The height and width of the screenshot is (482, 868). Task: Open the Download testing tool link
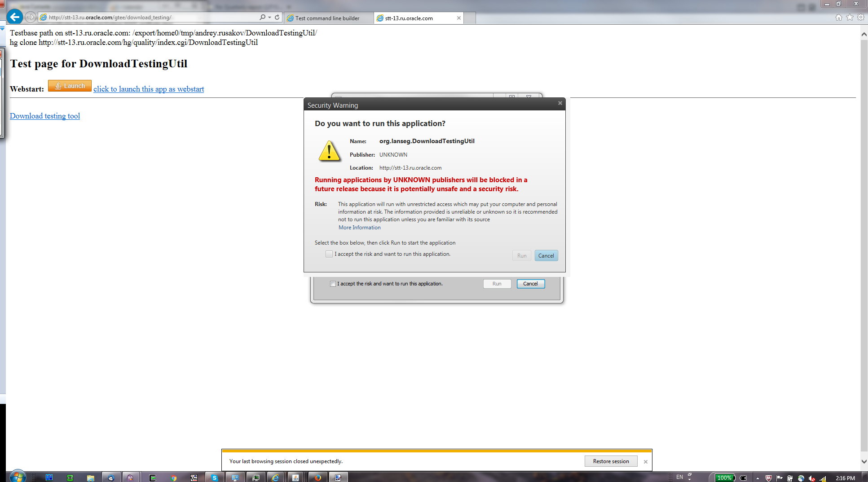coord(45,116)
